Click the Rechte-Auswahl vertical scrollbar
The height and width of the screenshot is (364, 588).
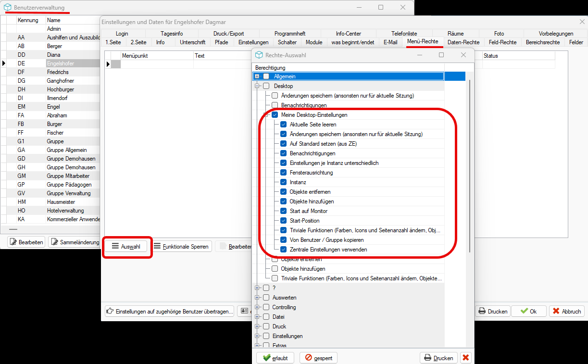point(470,166)
